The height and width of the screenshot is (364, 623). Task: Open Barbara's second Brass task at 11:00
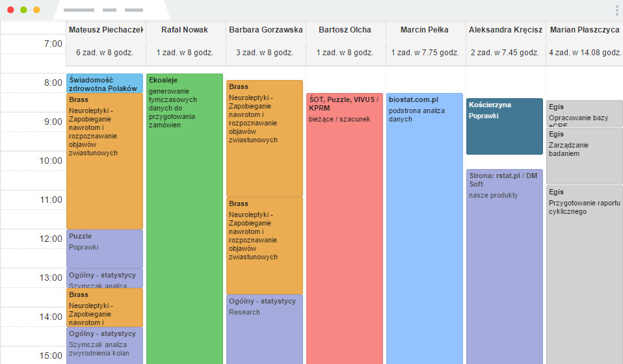coord(265,246)
